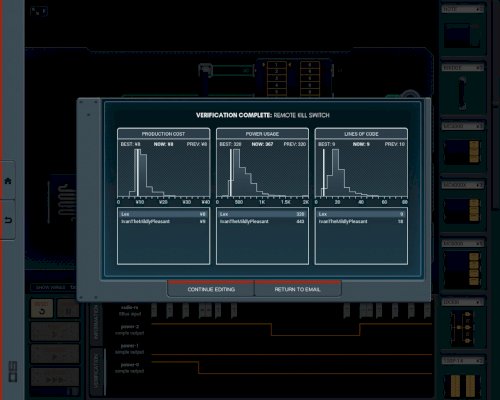Click the Production Cost histogram header
The width and height of the screenshot is (500, 400).
[164, 134]
